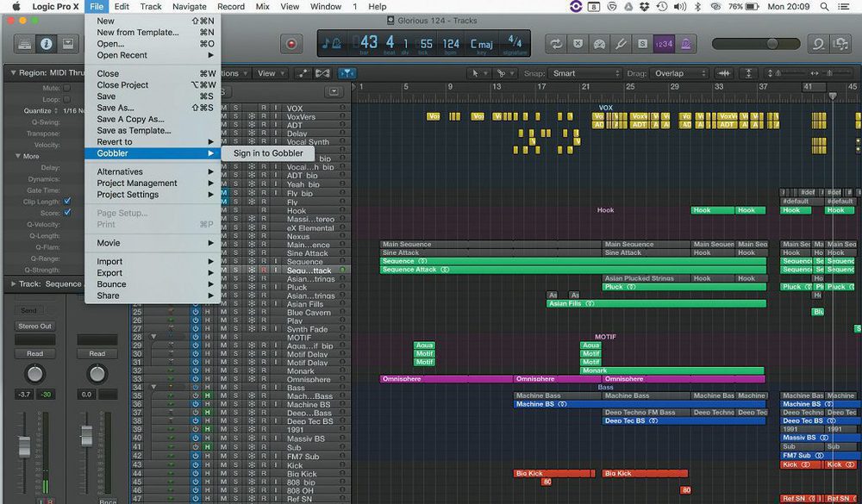This screenshot has width=862, height=504.
Task: Open the track header options dropdown button
Action: pos(333,92)
